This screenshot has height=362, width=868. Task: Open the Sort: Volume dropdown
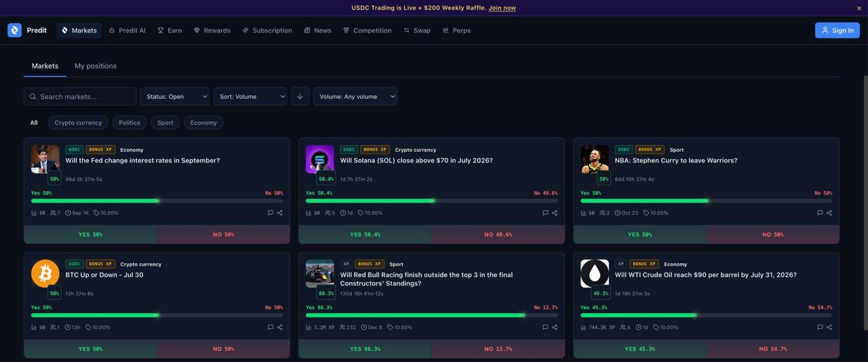(x=250, y=96)
